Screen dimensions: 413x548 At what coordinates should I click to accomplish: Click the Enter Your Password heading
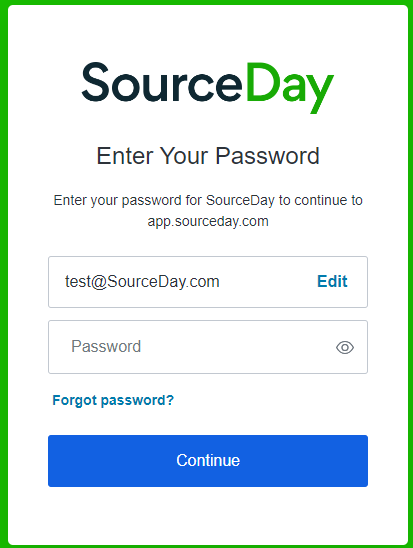(x=208, y=156)
